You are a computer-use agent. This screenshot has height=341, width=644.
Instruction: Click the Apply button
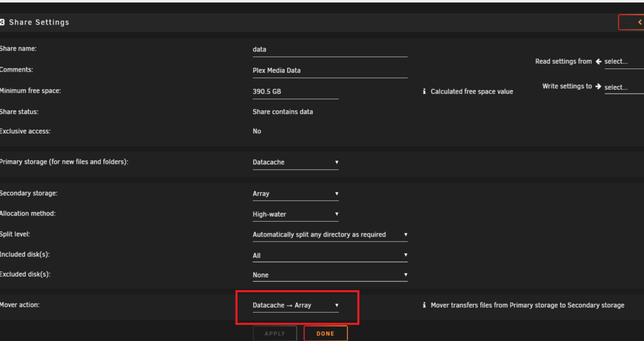point(275,334)
